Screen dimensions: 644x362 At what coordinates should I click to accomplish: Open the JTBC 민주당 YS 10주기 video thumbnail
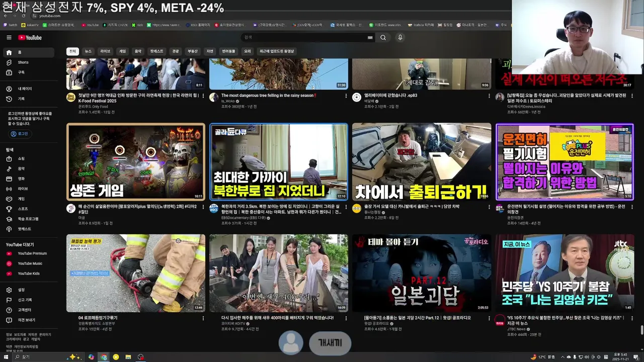point(565,273)
